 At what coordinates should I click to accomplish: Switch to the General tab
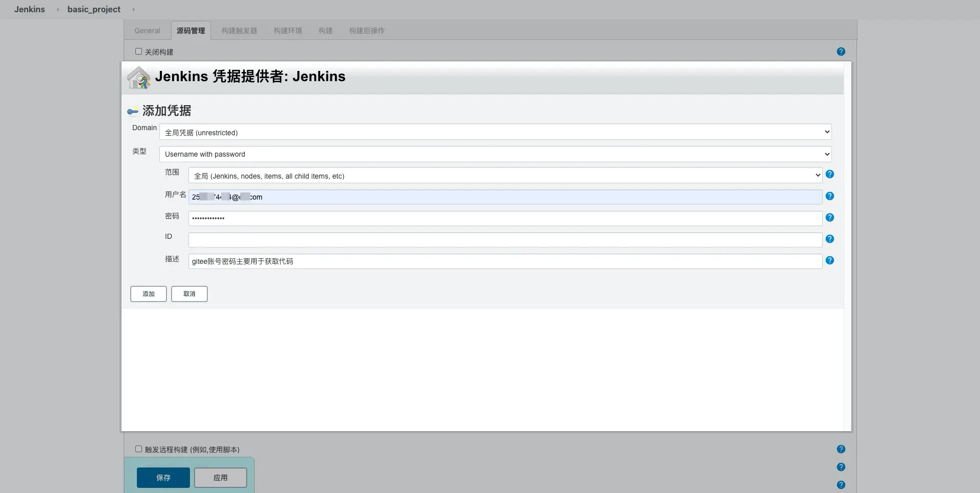pyautogui.click(x=147, y=31)
